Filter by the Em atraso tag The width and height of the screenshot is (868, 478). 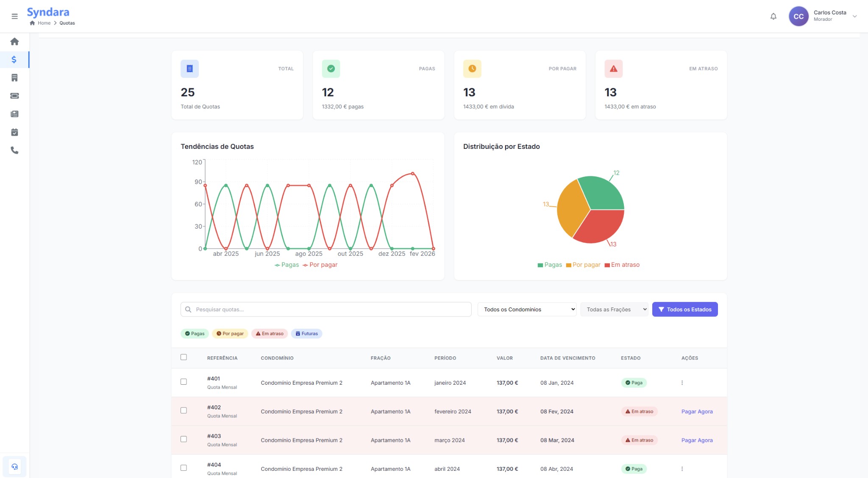270,334
